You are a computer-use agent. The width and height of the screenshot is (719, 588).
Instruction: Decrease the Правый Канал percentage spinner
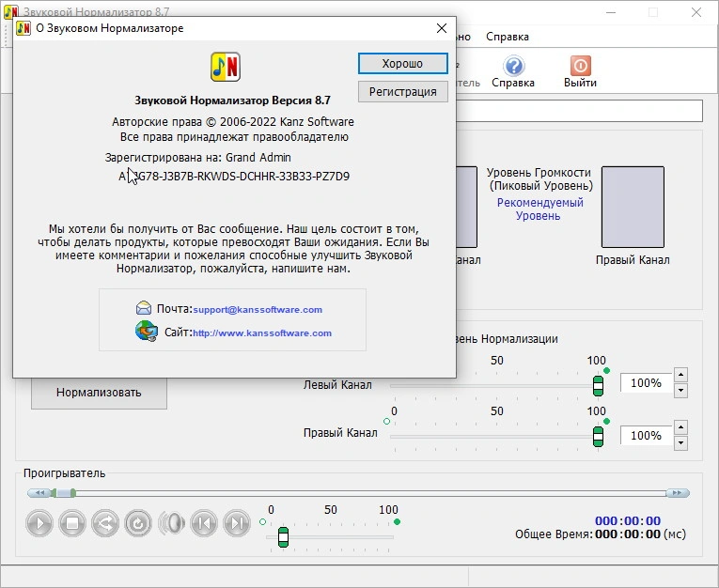(681, 442)
